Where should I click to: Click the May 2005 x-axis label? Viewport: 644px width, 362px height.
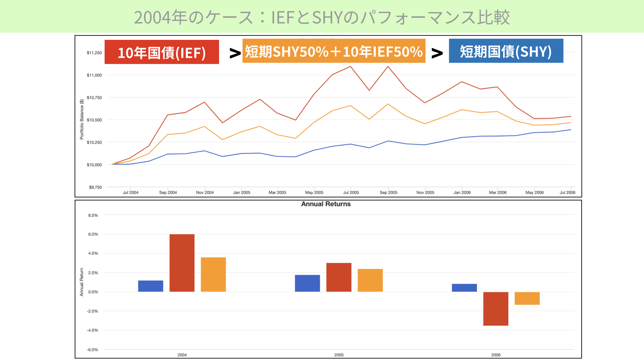(x=314, y=192)
